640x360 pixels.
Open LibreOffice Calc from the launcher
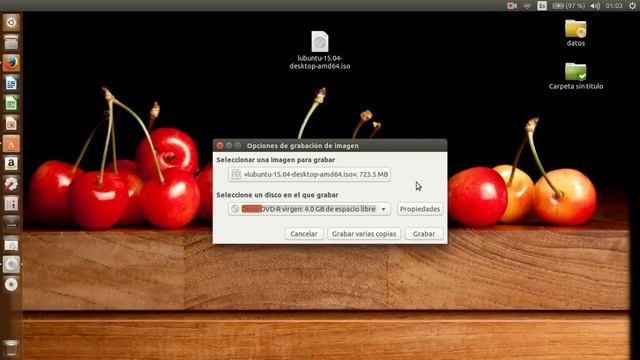pyautogui.click(x=11, y=103)
